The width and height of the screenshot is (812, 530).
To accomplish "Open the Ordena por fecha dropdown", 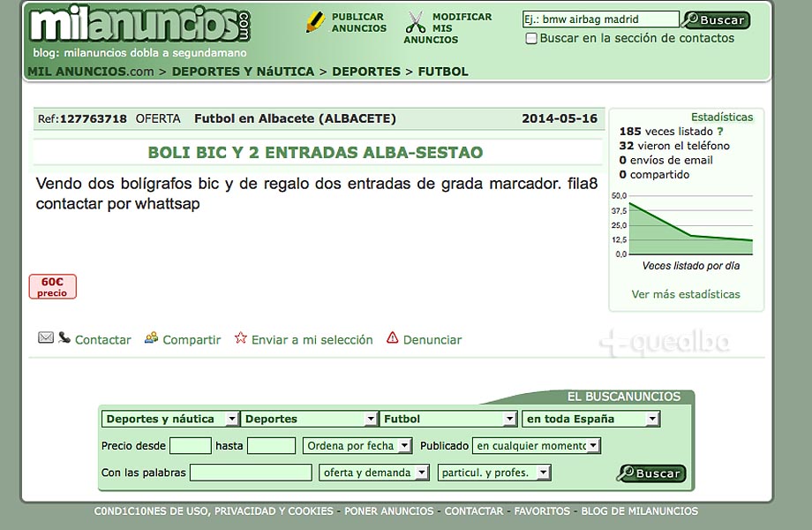I will pyautogui.click(x=357, y=446).
